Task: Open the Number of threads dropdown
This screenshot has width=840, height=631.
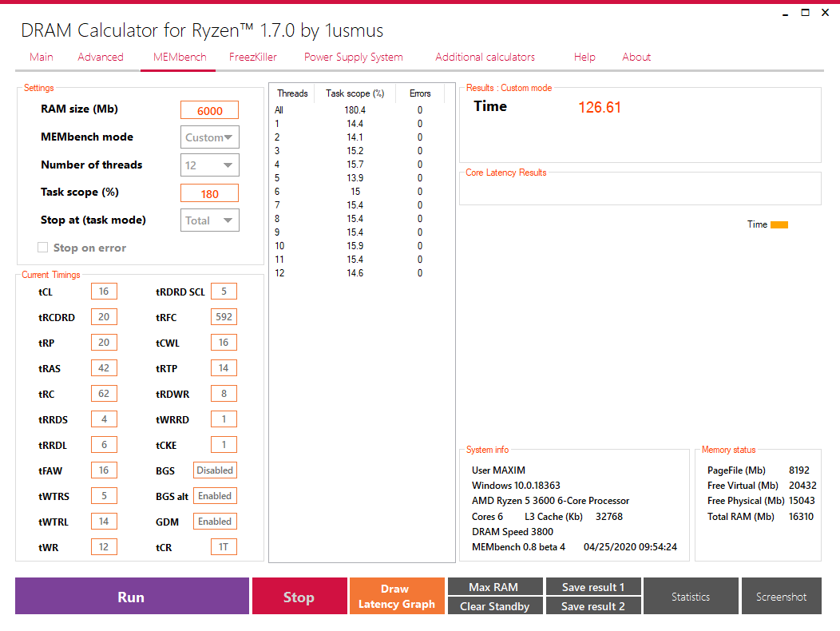Action: click(x=209, y=165)
